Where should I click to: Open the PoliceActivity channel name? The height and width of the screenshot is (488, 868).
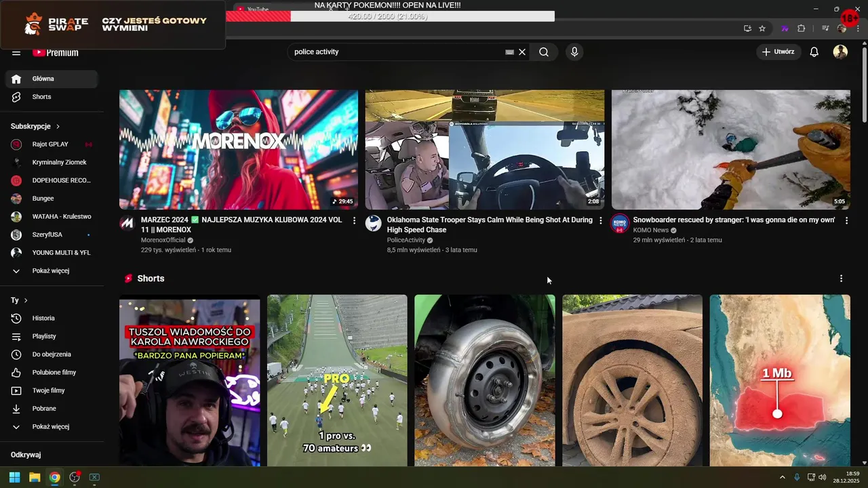tap(406, 240)
